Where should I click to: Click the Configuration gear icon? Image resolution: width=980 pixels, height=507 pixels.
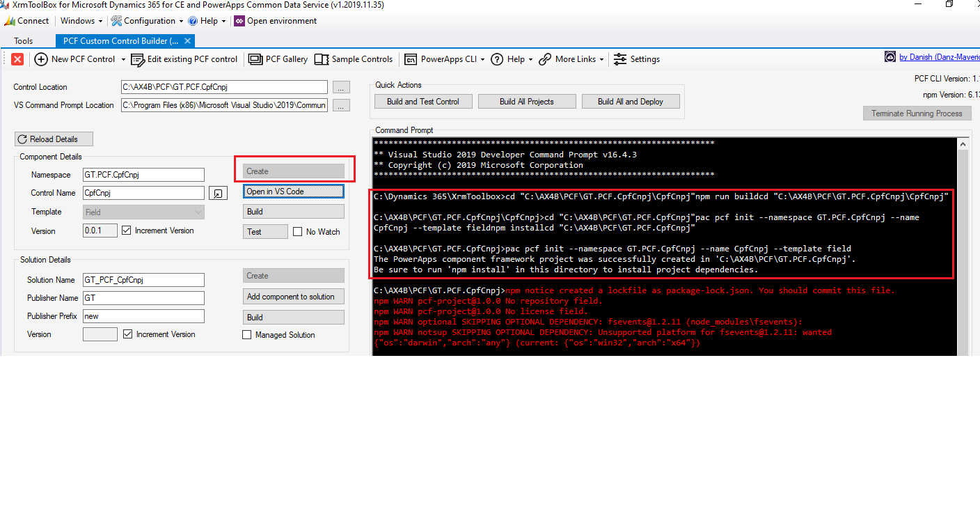pyautogui.click(x=116, y=21)
